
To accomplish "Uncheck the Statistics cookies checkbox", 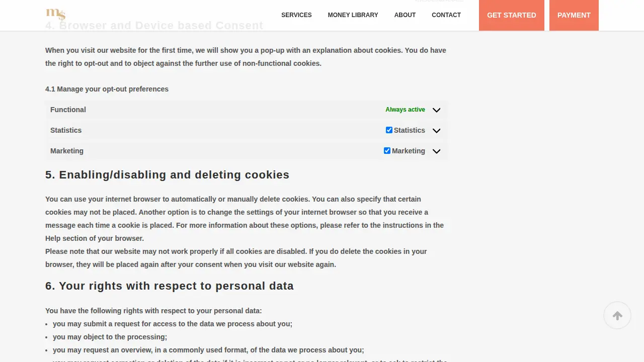I will pyautogui.click(x=389, y=130).
